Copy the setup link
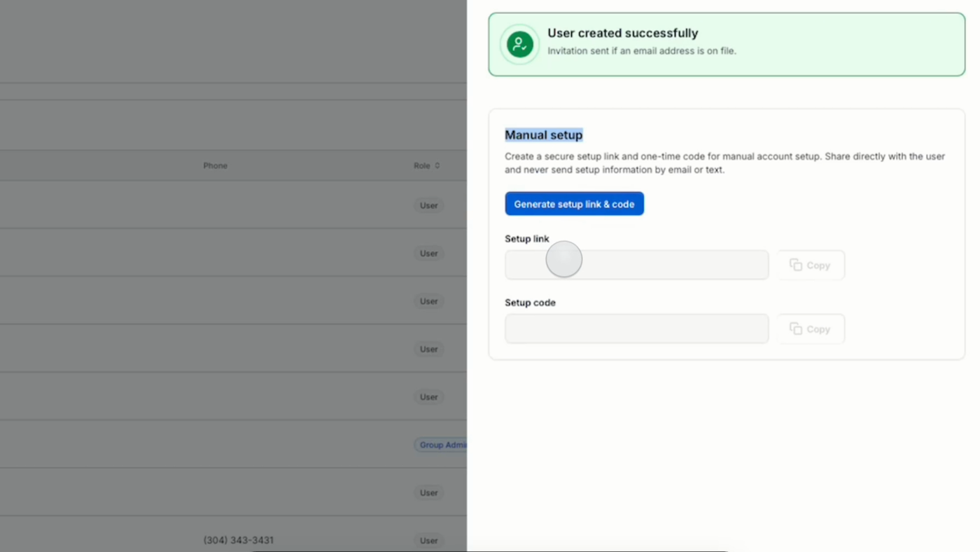 click(x=811, y=265)
